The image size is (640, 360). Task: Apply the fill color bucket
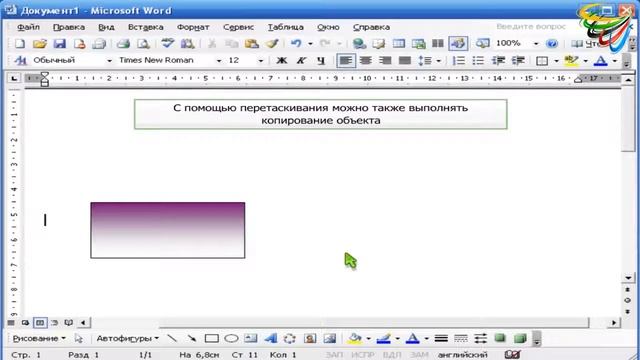click(355, 338)
